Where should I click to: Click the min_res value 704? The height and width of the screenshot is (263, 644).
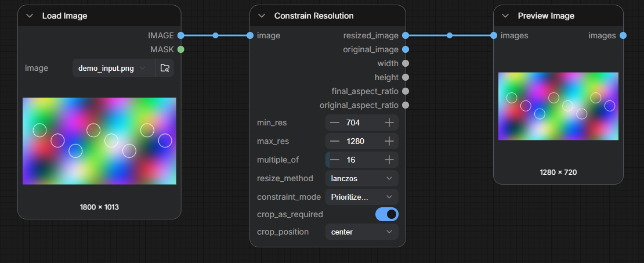point(353,123)
